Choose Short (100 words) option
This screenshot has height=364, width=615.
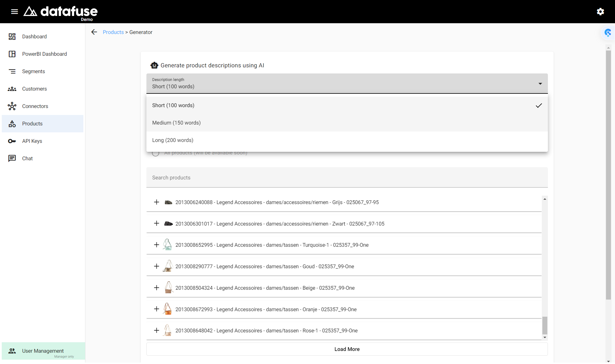click(x=347, y=105)
